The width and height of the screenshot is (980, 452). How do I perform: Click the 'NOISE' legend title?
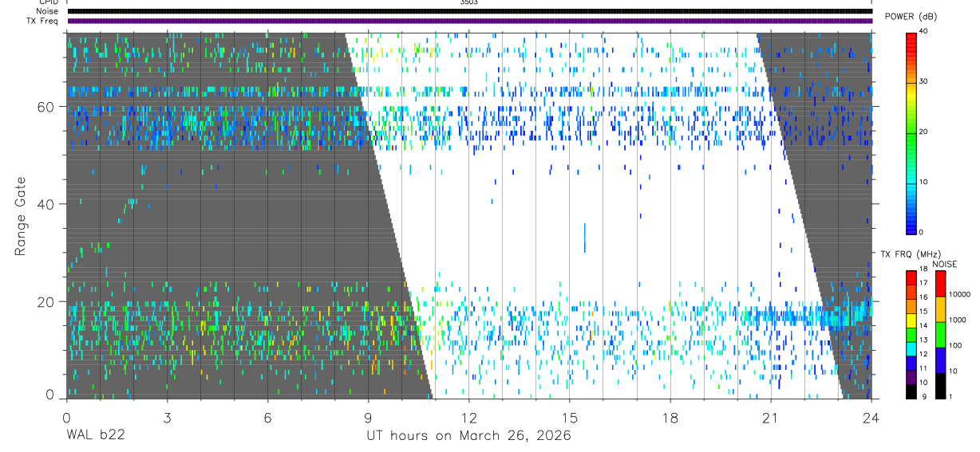point(945,264)
